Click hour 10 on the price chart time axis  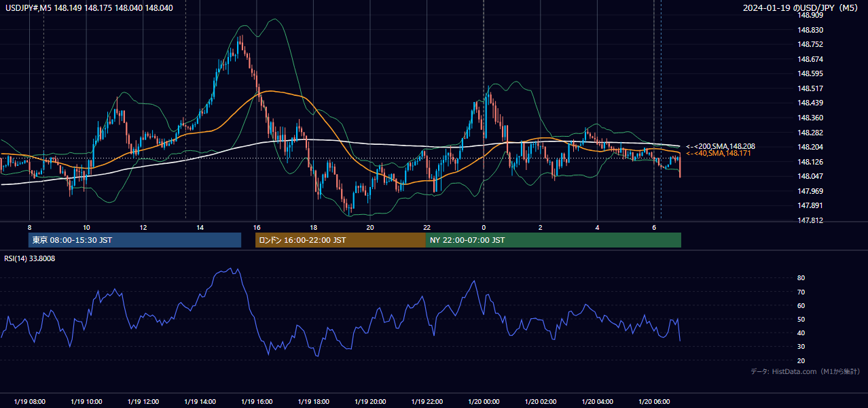coord(86,227)
